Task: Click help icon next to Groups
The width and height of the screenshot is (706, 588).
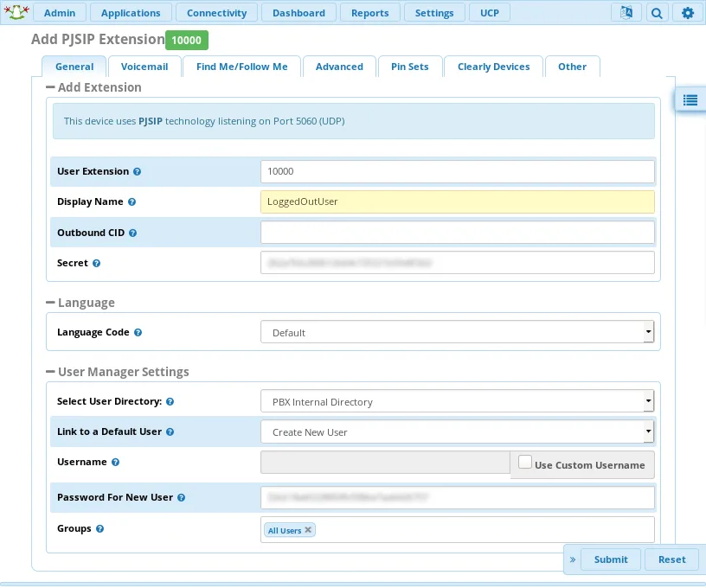Action: click(x=100, y=528)
